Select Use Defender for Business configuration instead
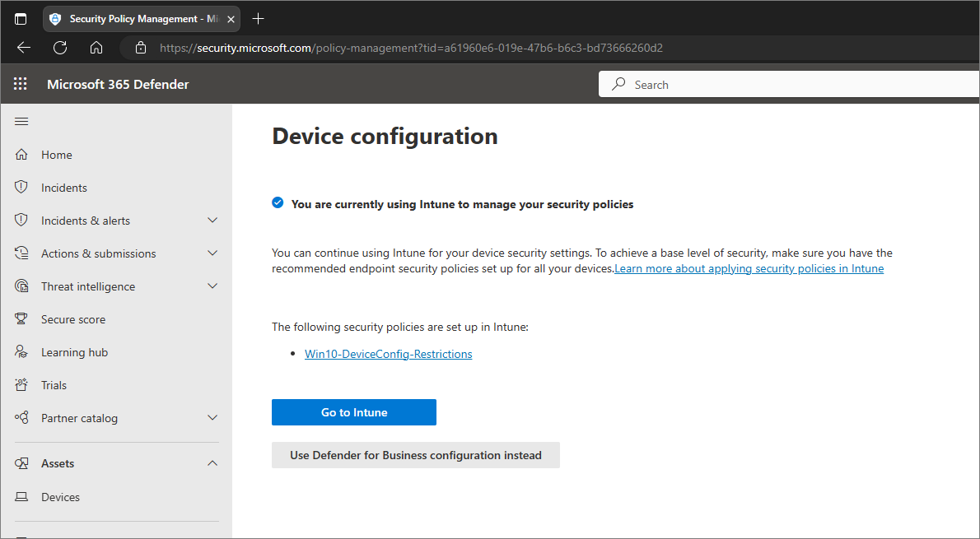Viewport: 980px width, 539px height. pos(416,455)
